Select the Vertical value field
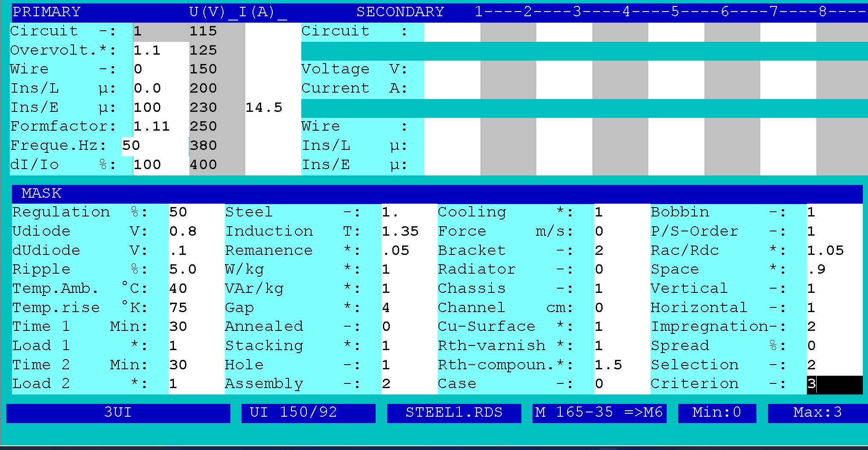 [x=835, y=289]
